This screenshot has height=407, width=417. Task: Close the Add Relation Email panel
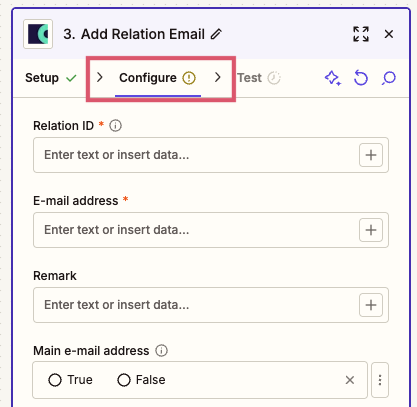(x=389, y=34)
